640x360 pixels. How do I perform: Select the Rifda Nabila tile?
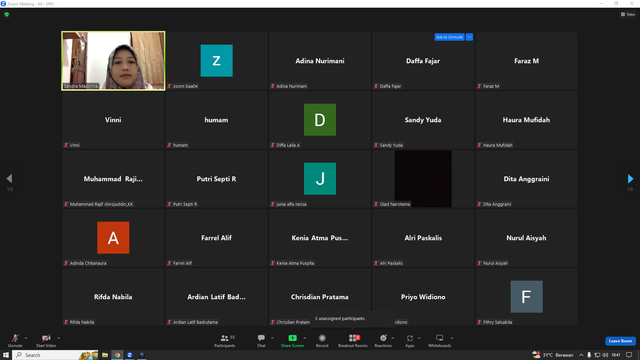point(113,297)
